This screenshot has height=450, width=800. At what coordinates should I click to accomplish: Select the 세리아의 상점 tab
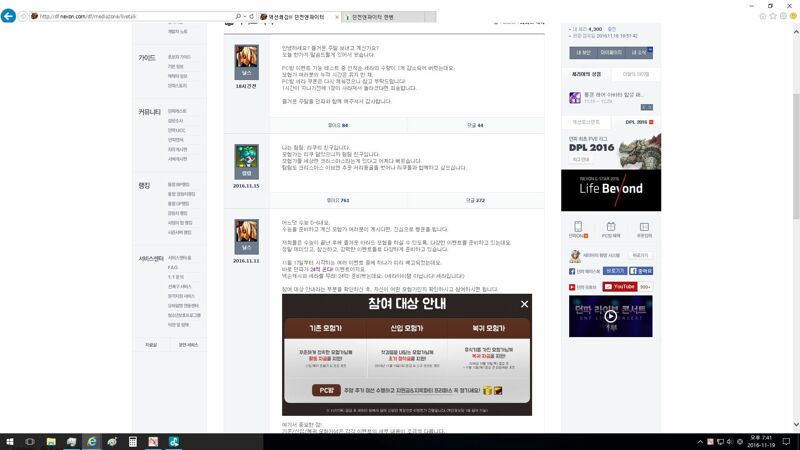point(586,74)
